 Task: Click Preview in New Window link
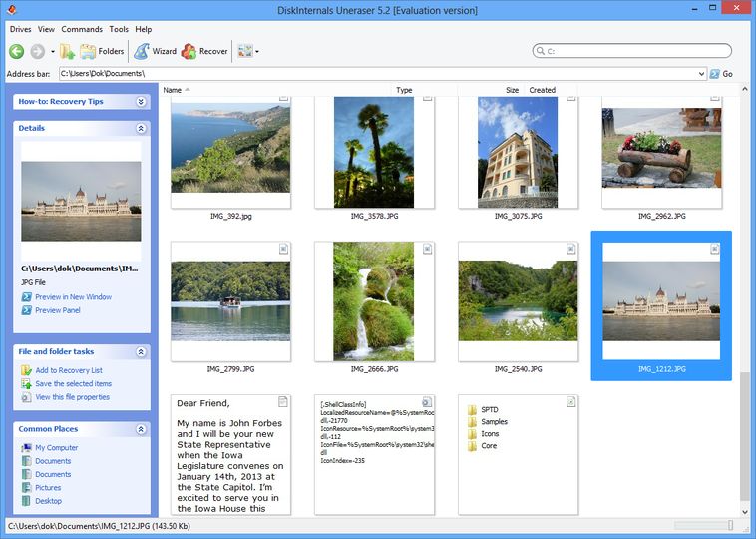[x=73, y=297]
